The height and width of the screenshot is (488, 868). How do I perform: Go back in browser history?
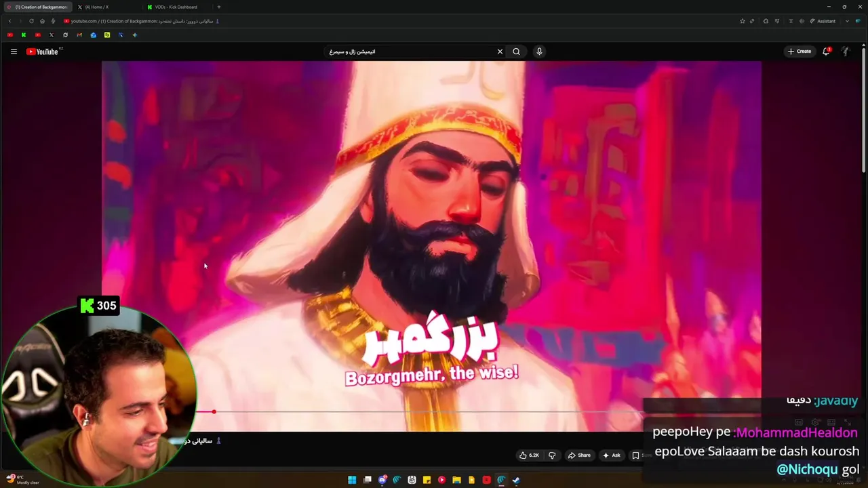[9, 21]
